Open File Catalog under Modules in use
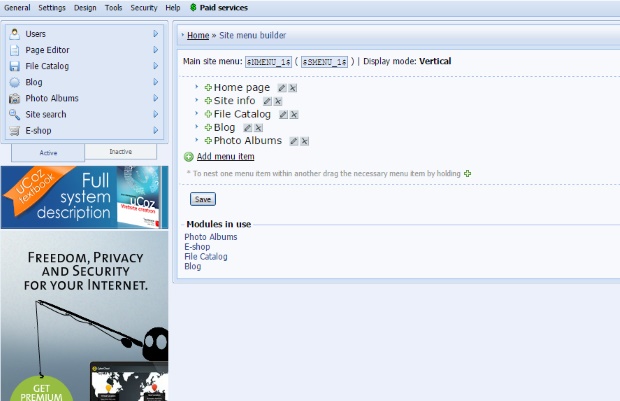Viewport: 620px width, 401px height. (x=206, y=257)
